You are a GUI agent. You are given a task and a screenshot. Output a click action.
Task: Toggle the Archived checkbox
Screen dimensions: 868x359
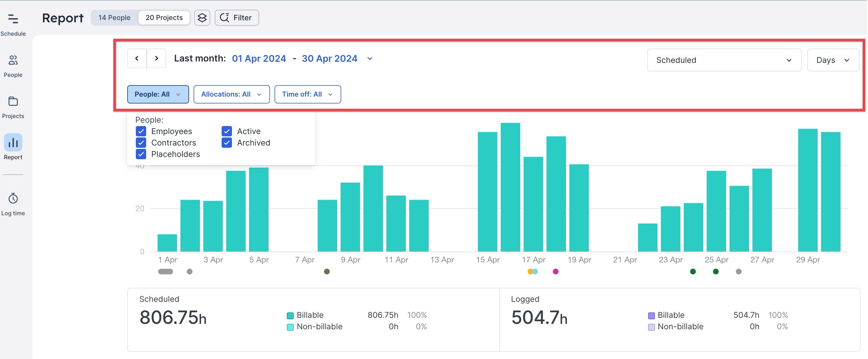point(227,142)
